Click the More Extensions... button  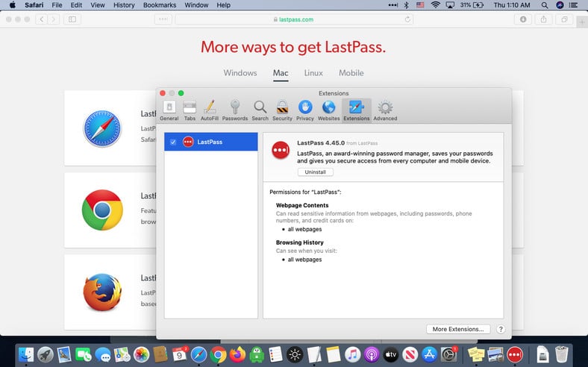pyautogui.click(x=458, y=329)
